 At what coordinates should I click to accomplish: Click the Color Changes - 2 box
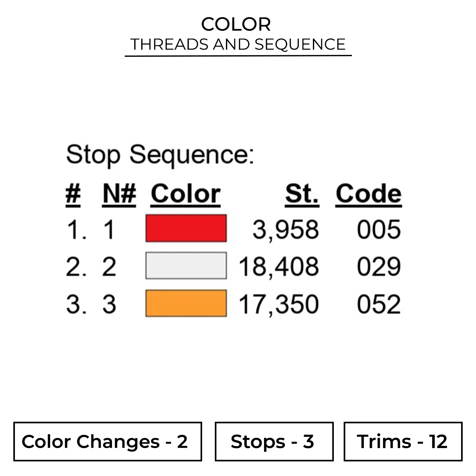point(108,441)
